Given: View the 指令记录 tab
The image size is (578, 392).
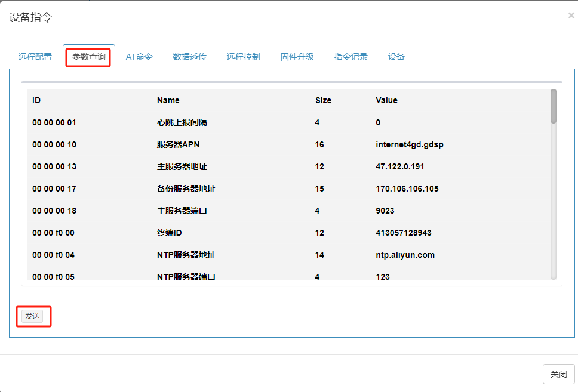Looking at the screenshot, I should 351,57.
